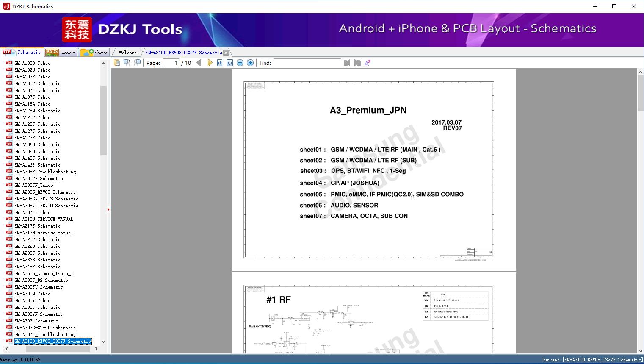Open SM-A300M Tshoo file
This screenshot has width=644, height=364.
coord(32,294)
